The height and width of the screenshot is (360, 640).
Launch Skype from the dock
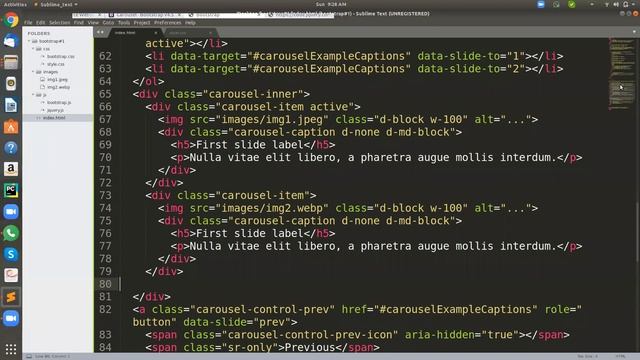tap(11, 254)
